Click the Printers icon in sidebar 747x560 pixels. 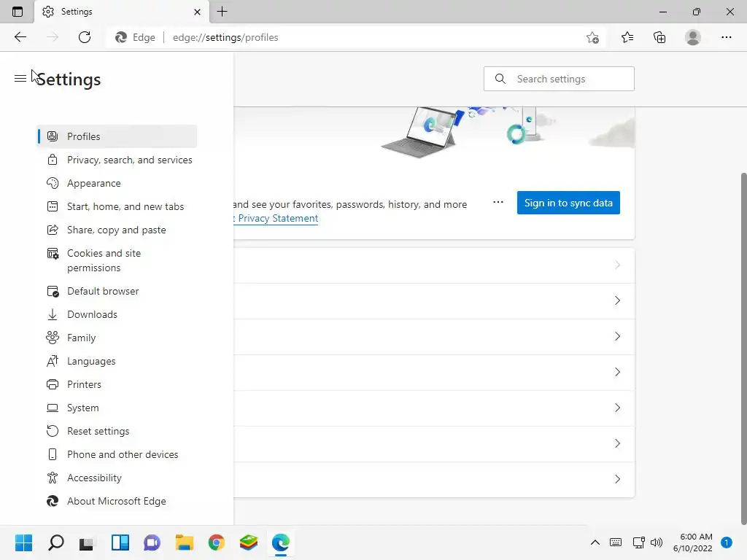53,384
